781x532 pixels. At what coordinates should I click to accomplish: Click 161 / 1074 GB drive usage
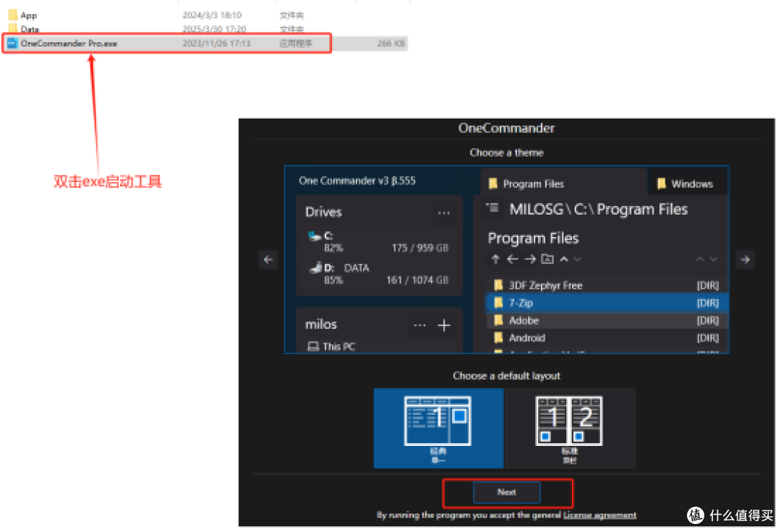pyautogui.click(x=417, y=280)
